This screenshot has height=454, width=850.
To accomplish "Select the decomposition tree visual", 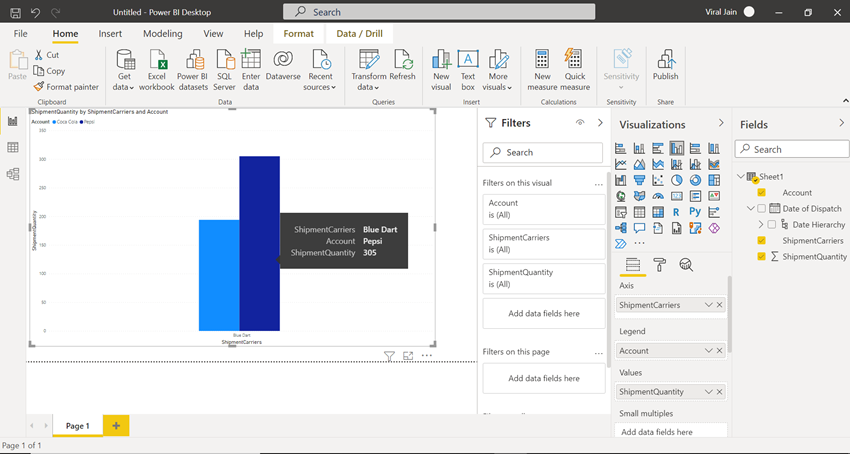I will point(621,228).
